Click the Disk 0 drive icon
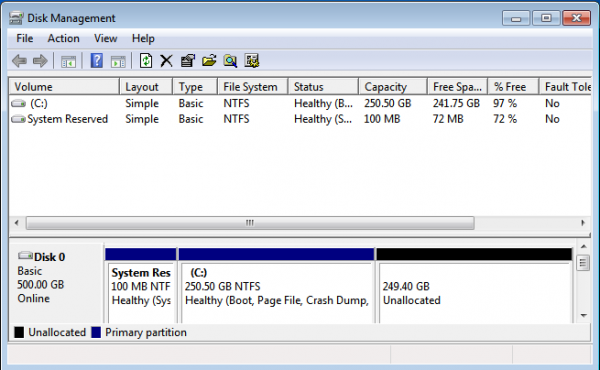 tap(25, 255)
